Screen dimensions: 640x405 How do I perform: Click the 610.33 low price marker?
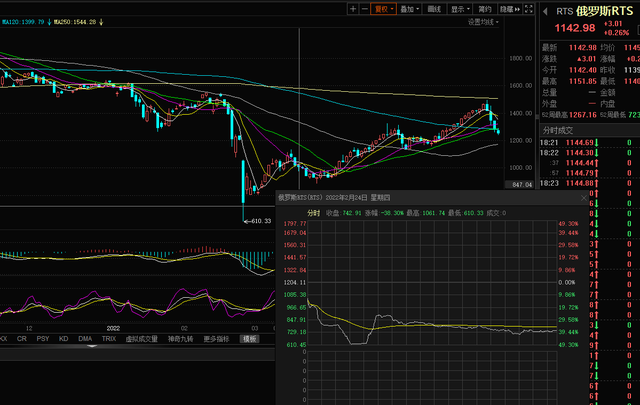click(x=258, y=221)
